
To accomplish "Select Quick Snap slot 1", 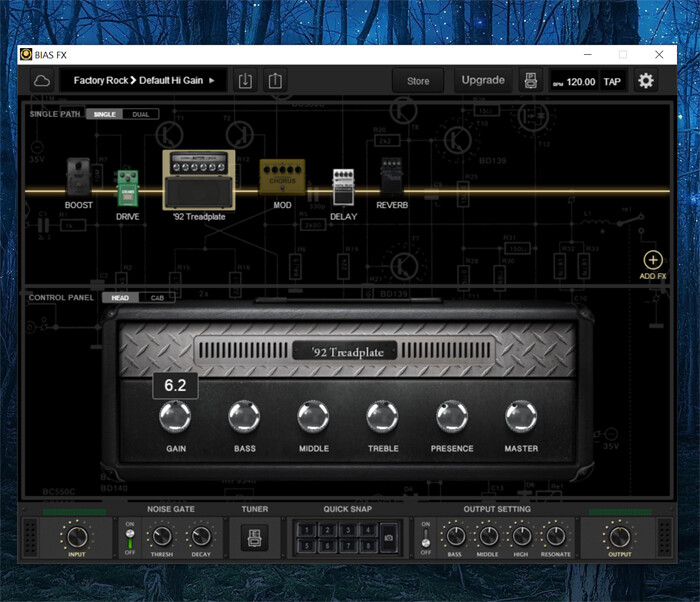I will 307,530.
